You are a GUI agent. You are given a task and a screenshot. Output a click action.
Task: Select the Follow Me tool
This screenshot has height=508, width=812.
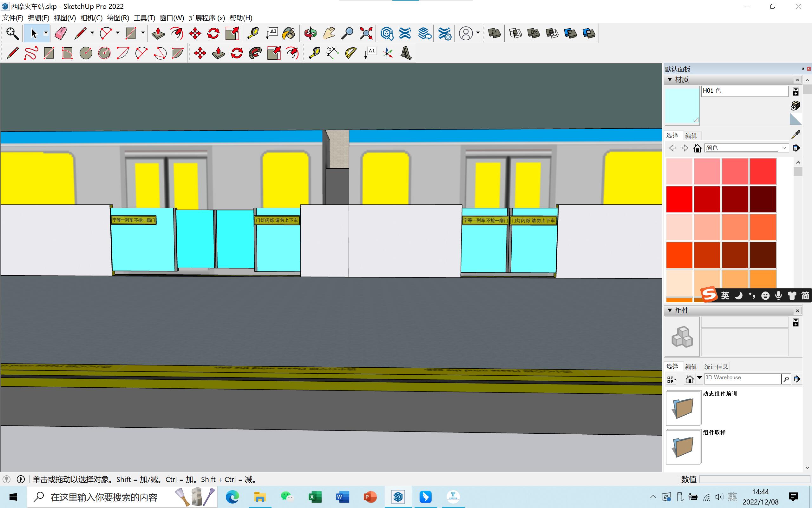pos(255,53)
